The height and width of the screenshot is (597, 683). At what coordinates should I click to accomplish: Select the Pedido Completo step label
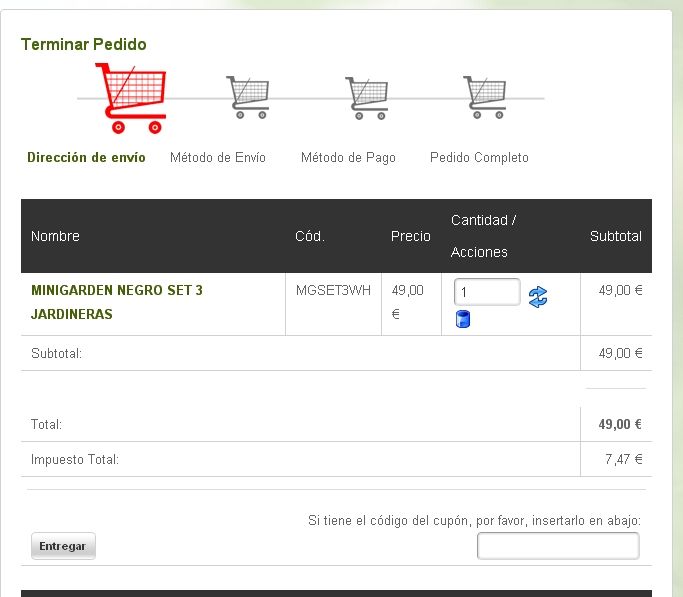click(479, 157)
